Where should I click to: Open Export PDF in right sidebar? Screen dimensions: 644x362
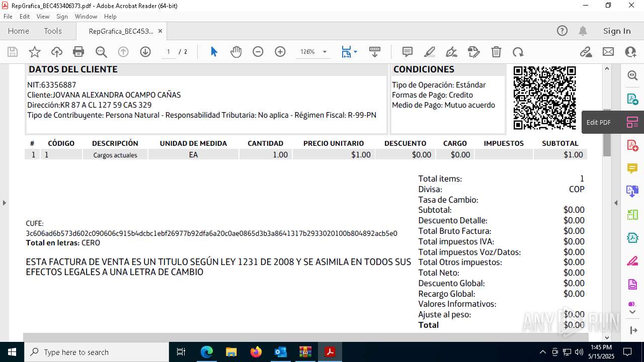pos(632,99)
